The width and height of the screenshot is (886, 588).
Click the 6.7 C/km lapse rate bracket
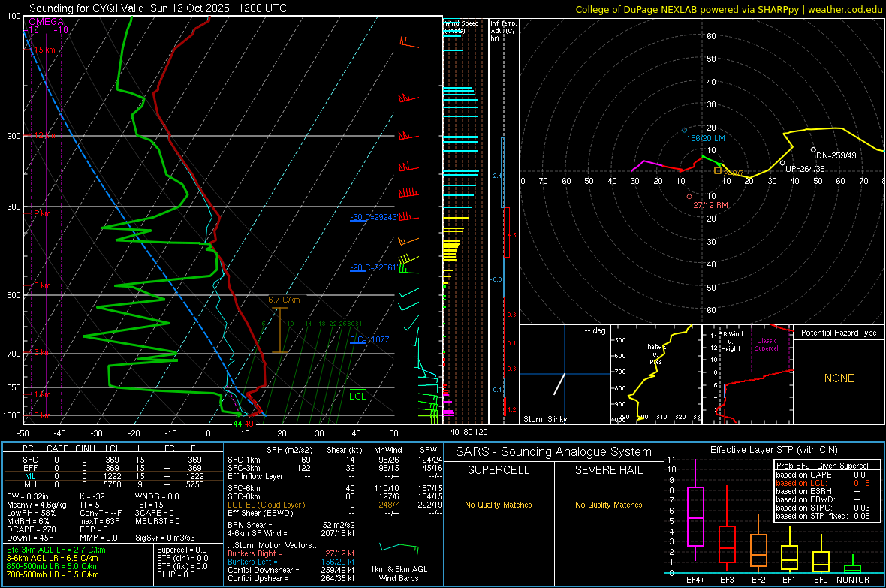pyautogui.click(x=279, y=330)
